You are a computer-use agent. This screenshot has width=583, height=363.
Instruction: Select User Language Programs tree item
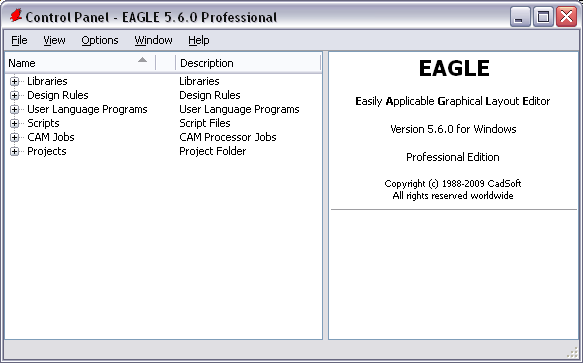[x=87, y=109]
